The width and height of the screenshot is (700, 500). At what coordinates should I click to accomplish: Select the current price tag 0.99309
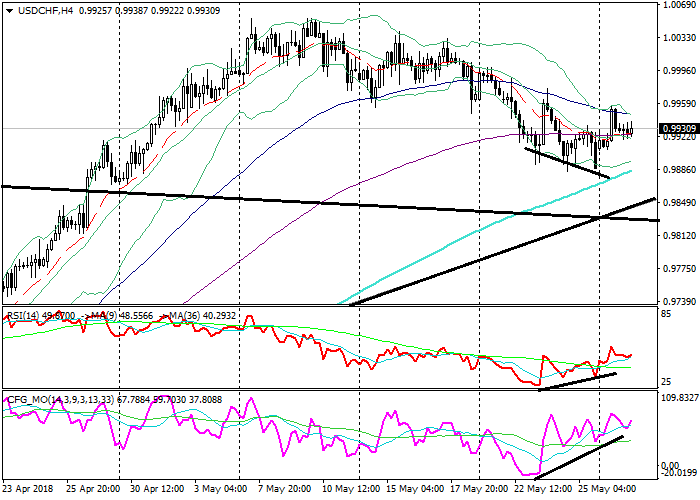(x=678, y=129)
